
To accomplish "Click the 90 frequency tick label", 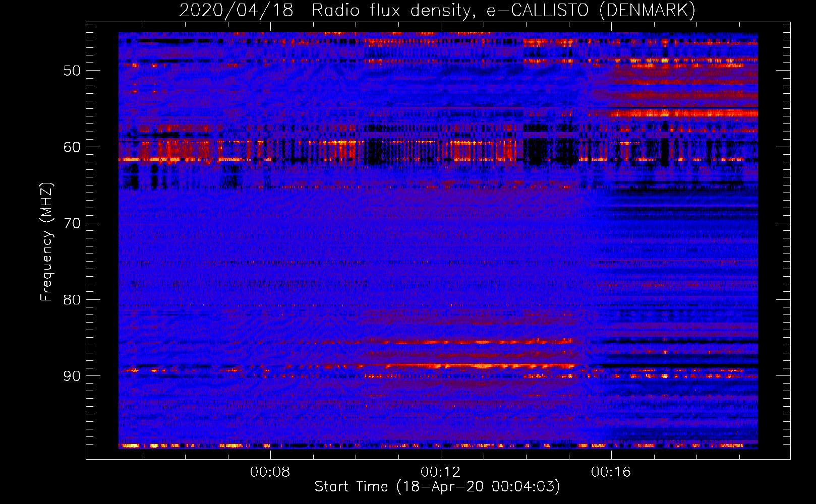I will pyautogui.click(x=72, y=376).
